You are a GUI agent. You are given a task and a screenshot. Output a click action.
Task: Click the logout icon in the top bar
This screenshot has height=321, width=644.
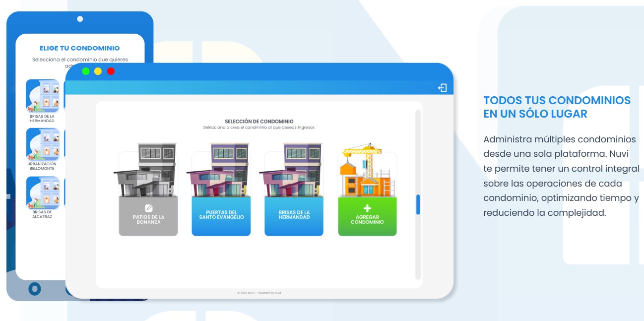click(442, 87)
